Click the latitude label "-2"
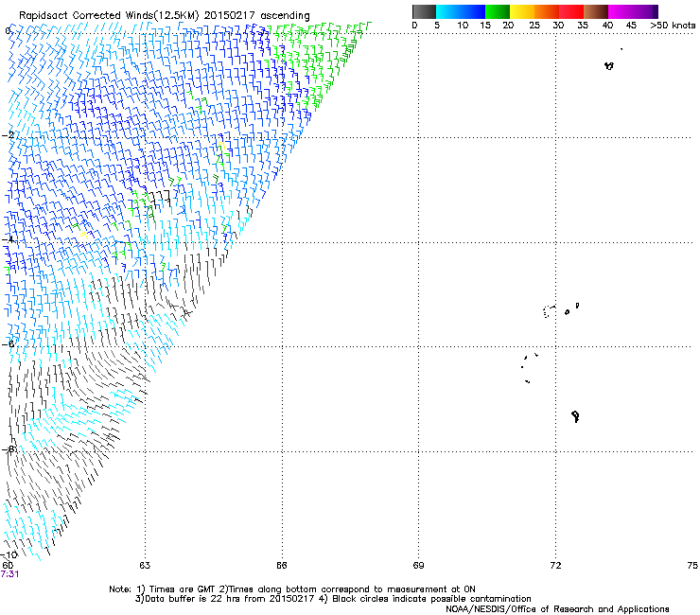This screenshot has height=615, width=700. [8, 135]
